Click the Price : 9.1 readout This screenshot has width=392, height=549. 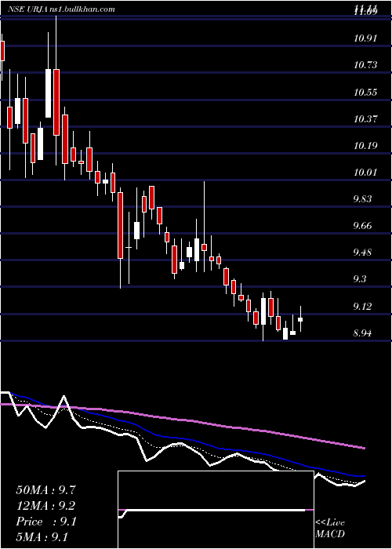[45, 522]
